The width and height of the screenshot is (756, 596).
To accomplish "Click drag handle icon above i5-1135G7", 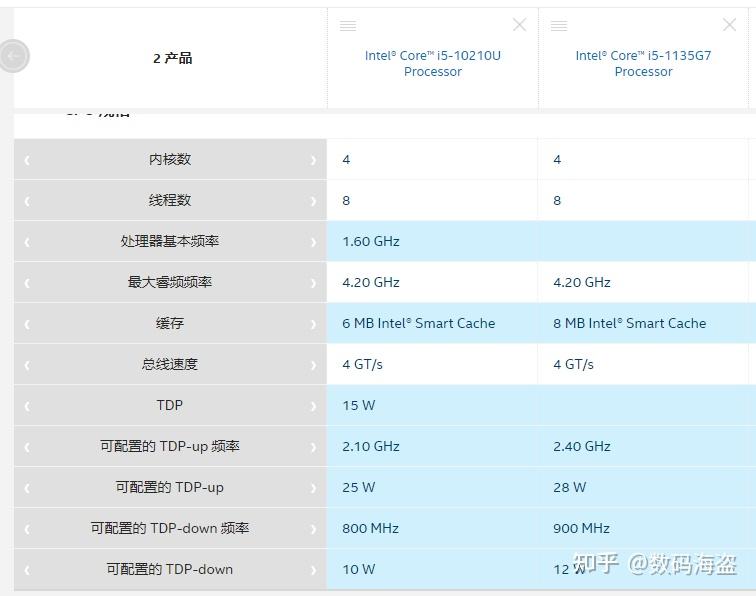I will click(x=559, y=26).
